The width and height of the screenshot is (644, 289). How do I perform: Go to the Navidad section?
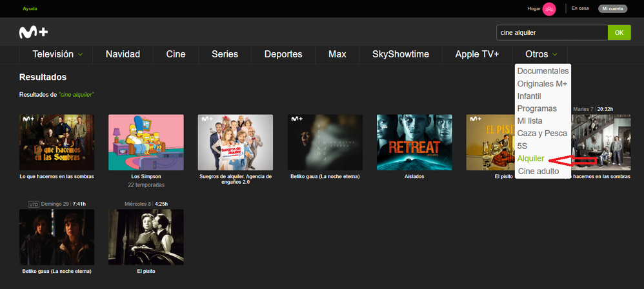tap(123, 54)
